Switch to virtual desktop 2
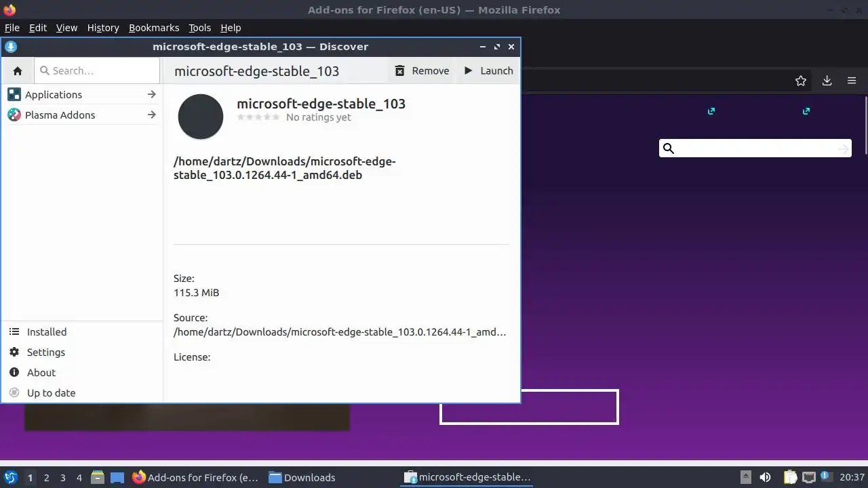This screenshot has height=488, width=868. tap(46, 478)
